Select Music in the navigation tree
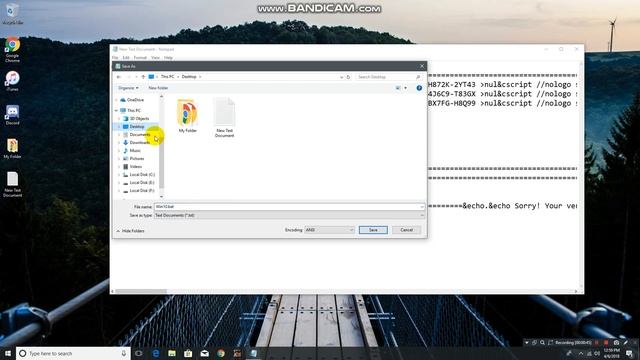The image size is (640, 360). coord(135,151)
